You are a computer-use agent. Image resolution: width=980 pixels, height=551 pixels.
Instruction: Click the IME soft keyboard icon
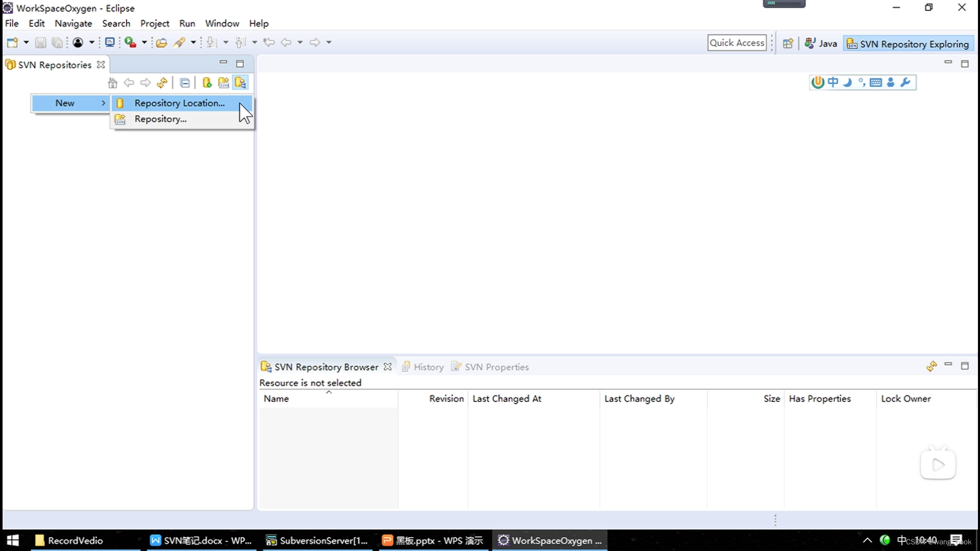[876, 82]
